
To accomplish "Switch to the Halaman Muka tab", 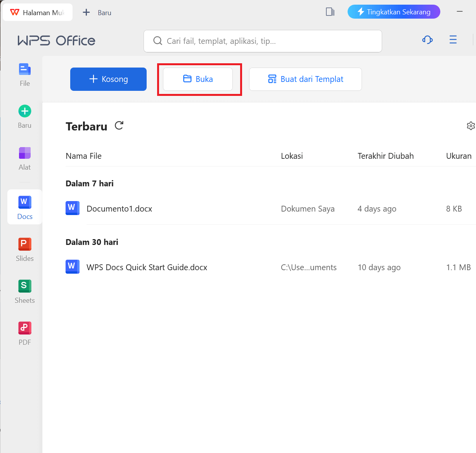I will click(38, 12).
